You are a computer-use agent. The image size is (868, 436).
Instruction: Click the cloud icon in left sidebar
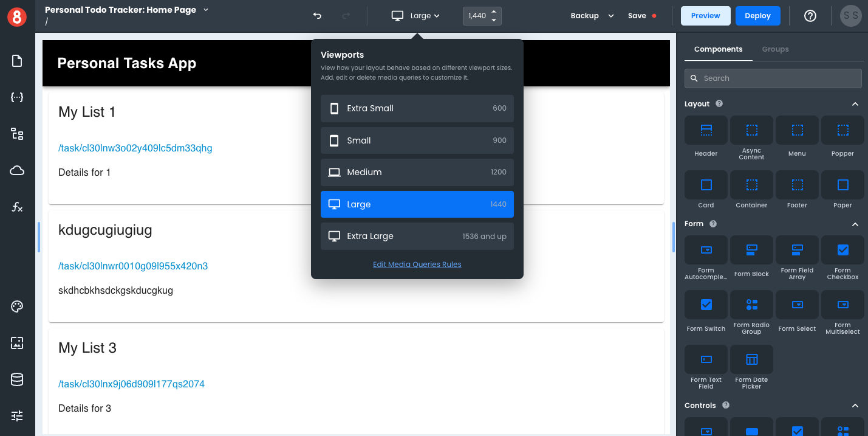point(17,171)
